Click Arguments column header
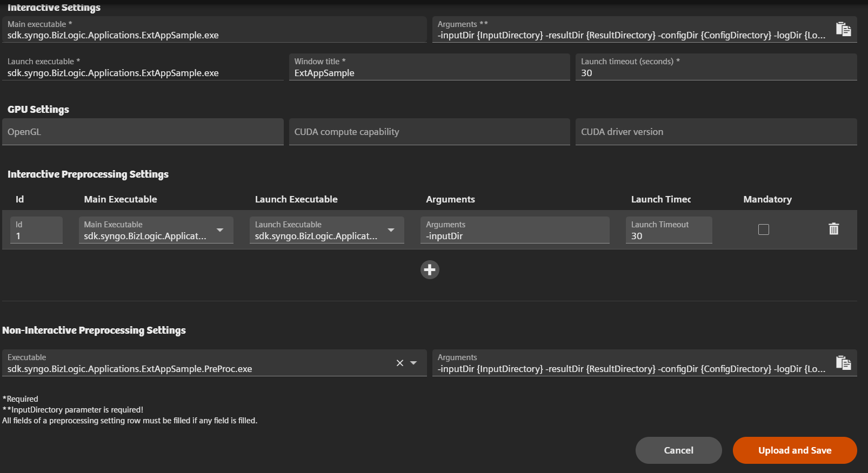The height and width of the screenshot is (473, 868). 450,199
